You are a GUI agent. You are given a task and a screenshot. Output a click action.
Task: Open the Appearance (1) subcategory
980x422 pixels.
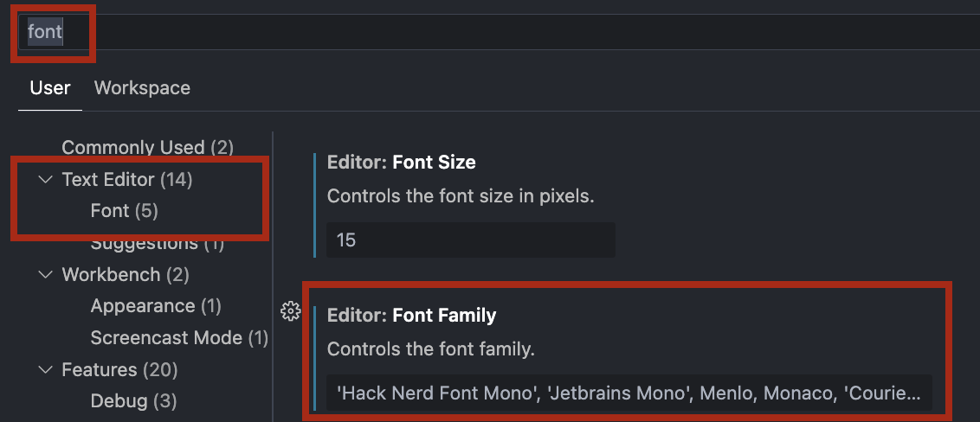click(x=156, y=306)
